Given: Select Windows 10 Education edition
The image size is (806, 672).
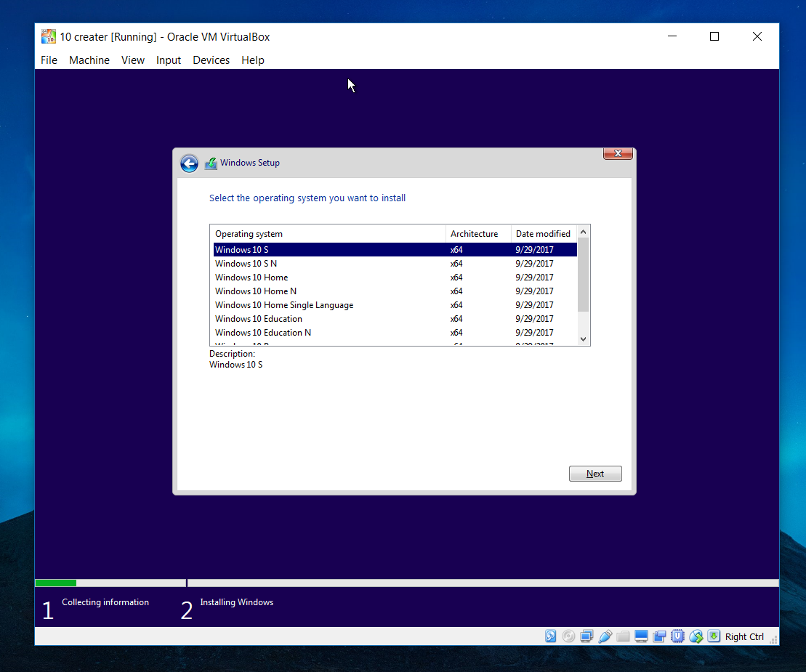Looking at the screenshot, I should tap(395, 319).
